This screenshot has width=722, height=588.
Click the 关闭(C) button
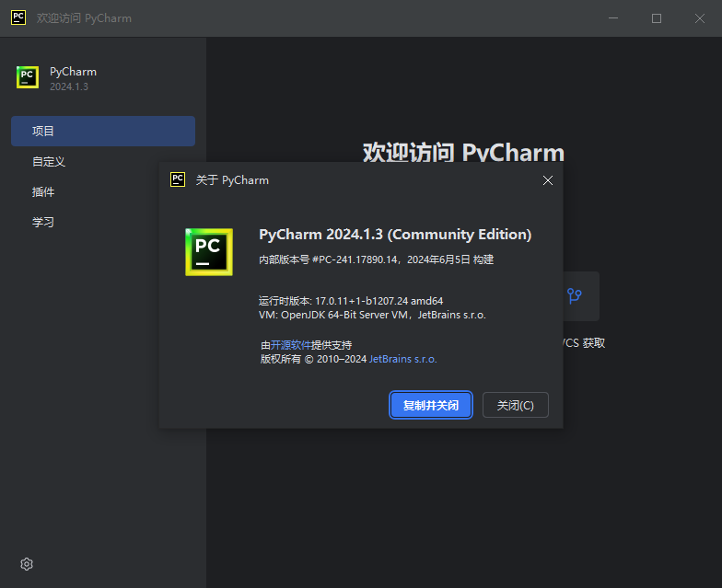point(516,405)
